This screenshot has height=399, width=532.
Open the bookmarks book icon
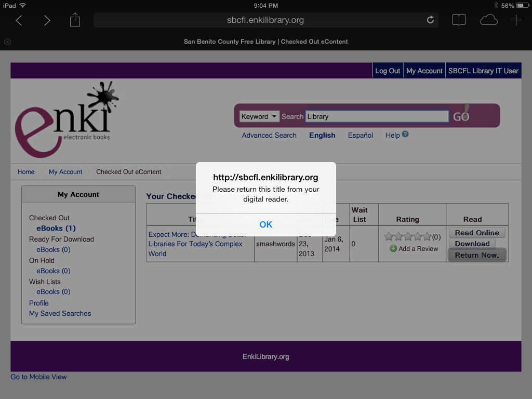pos(459,20)
